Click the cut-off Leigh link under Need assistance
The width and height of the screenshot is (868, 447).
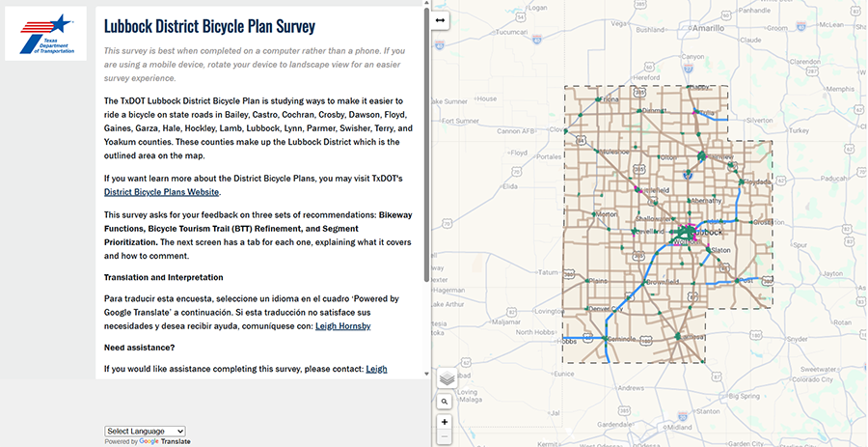(x=376, y=369)
